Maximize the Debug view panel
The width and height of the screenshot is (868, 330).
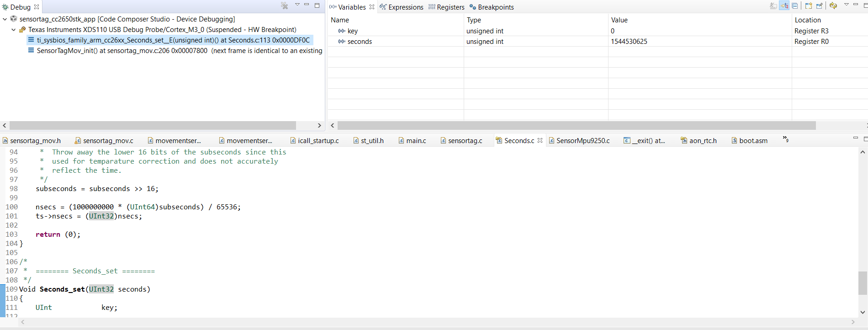(x=317, y=5)
